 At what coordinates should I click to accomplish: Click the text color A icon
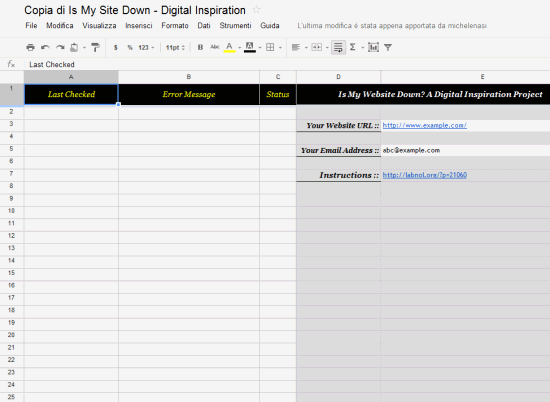click(x=229, y=47)
